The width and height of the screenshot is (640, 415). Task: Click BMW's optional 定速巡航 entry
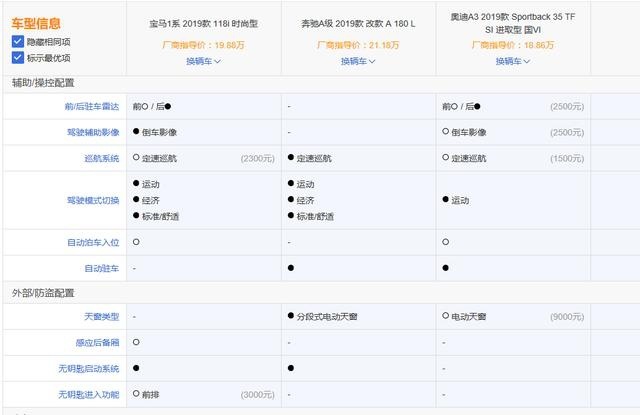click(155, 158)
